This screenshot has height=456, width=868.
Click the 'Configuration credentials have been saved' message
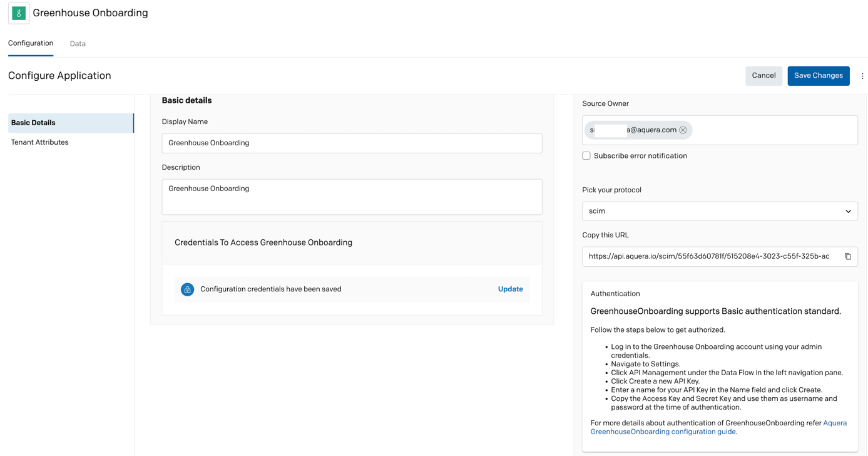(x=270, y=289)
